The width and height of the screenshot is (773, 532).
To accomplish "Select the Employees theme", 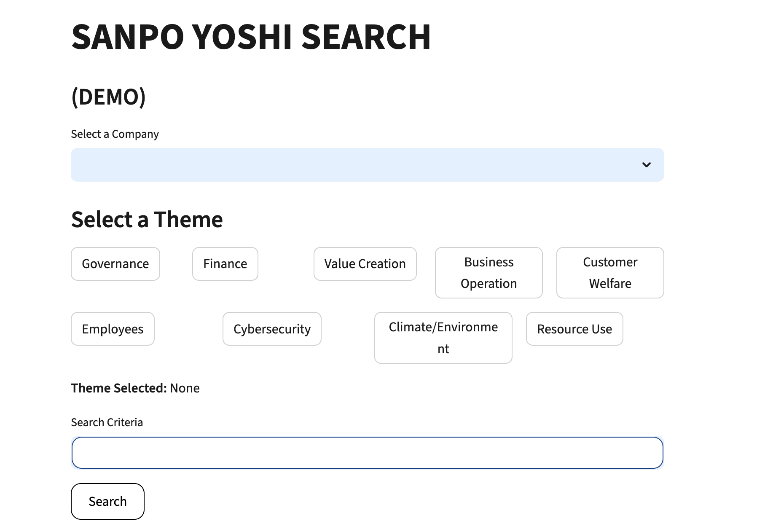I will (113, 329).
